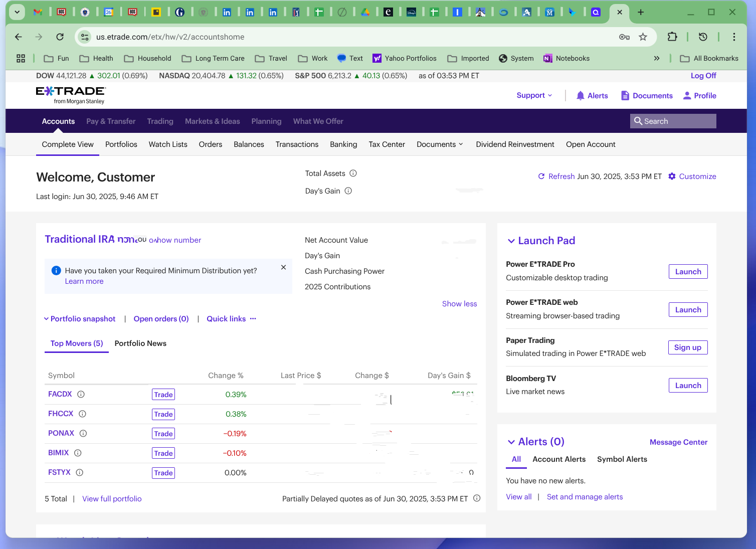Bookmark this page with the star icon
Viewport: 756px width, 549px height.
(643, 37)
